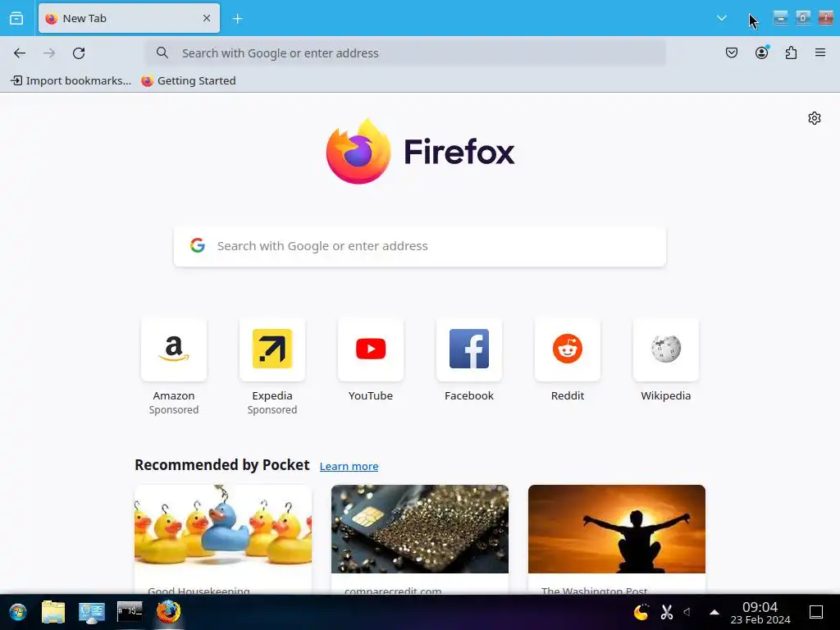The width and height of the screenshot is (840, 630).
Task: Open the clipboard scissors tray icon
Action: tap(666, 612)
